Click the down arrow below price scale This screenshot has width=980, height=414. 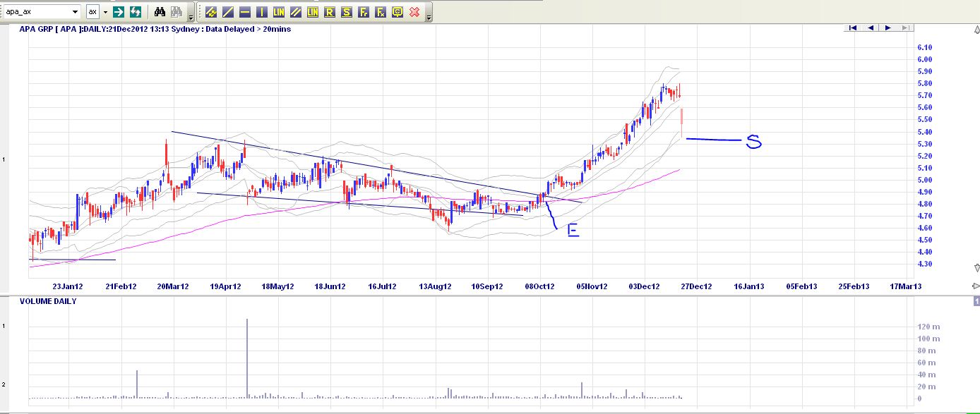[976, 268]
